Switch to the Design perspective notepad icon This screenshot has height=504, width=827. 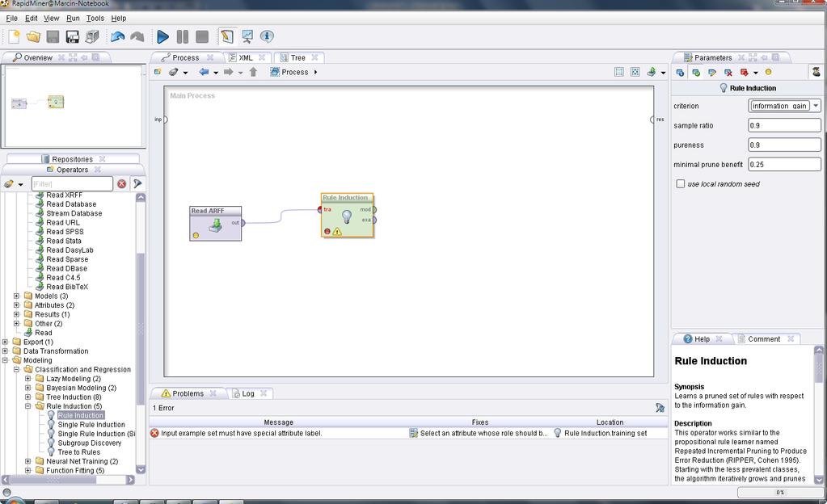[227, 36]
